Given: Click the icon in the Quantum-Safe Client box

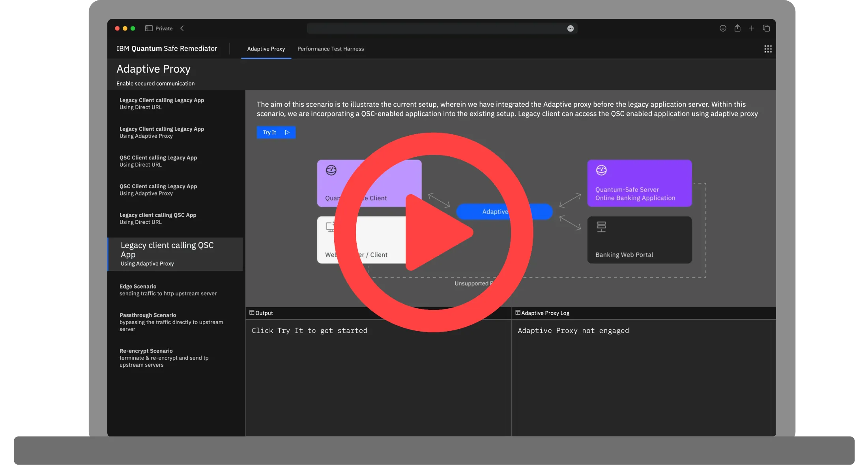Looking at the screenshot, I should [331, 171].
